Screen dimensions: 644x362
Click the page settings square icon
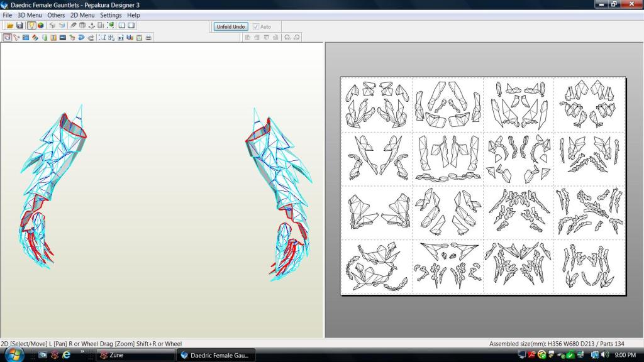pyautogui.click(x=139, y=37)
